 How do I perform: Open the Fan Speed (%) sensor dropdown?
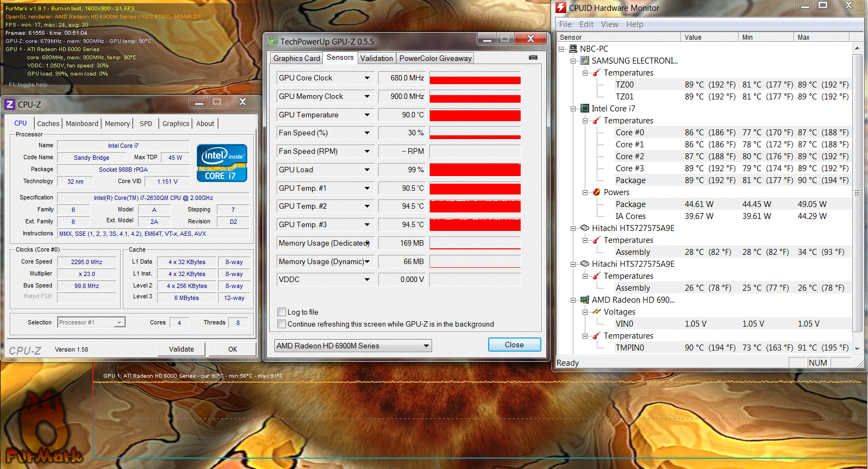tap(367, 133)
